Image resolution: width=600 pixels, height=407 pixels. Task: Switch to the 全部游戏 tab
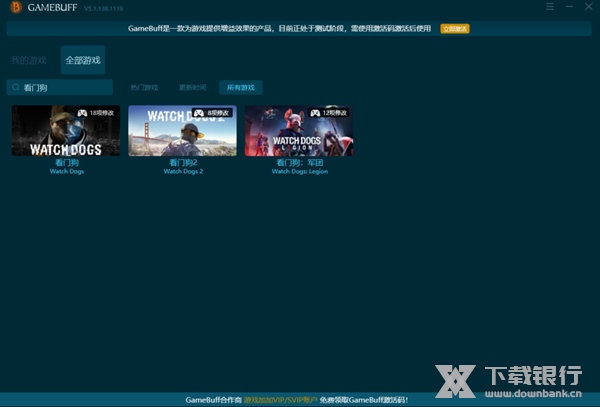point(83,60)
